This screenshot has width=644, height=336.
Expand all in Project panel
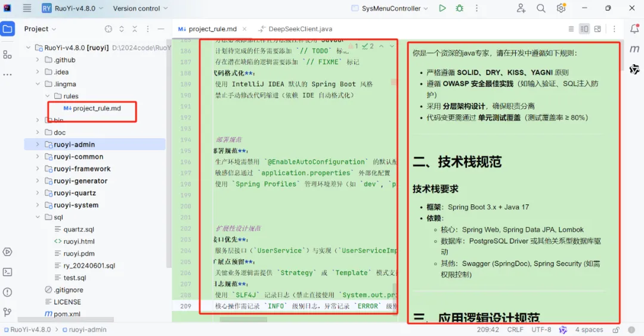[121, 29]
